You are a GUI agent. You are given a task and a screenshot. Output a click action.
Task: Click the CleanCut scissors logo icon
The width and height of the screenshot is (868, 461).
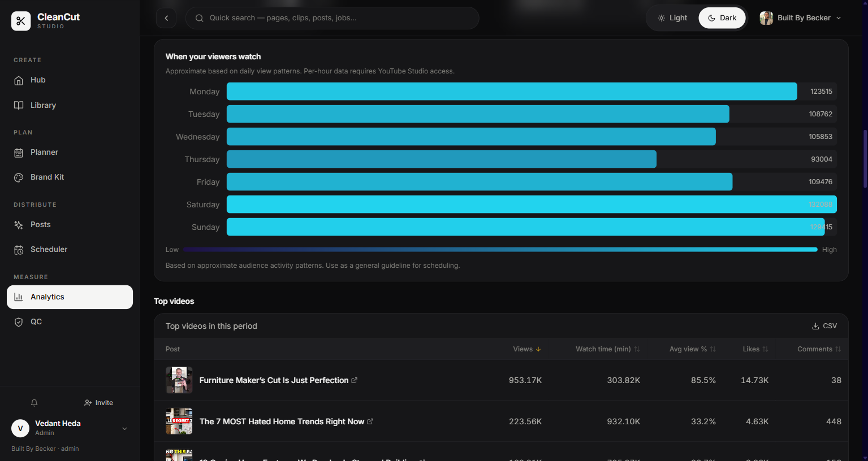click(x=21, y=21)
